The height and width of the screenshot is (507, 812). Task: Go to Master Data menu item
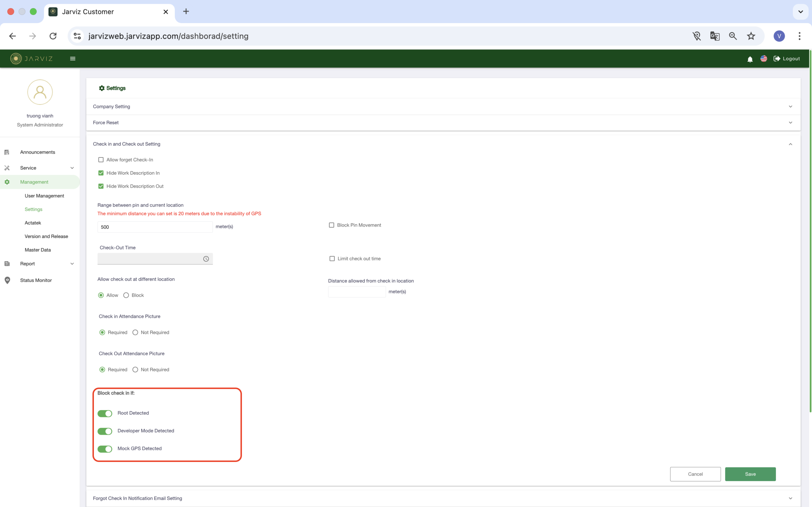coord(37,250)
